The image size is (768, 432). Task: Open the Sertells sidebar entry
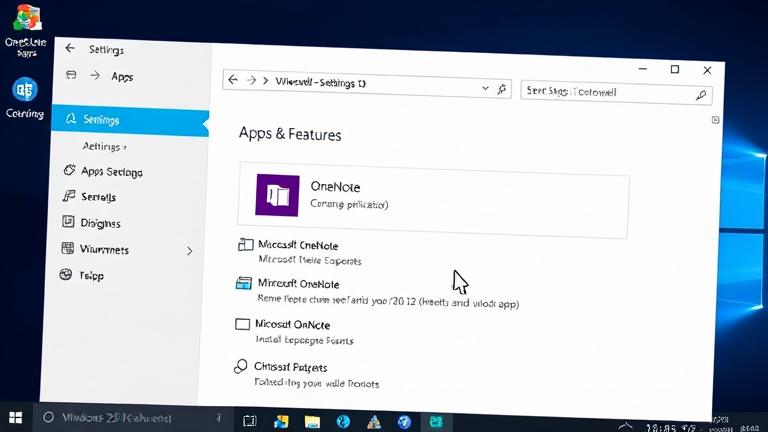tap(98, 197)
